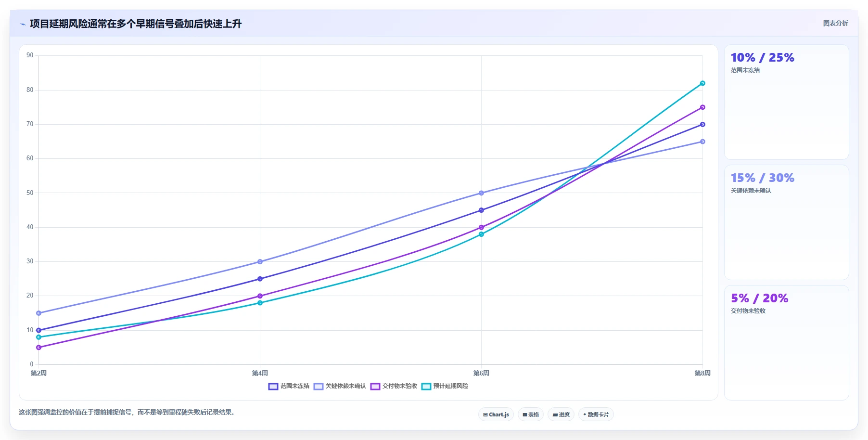Screen dimensions: 868x440
Task: Select the 范围未冻结 point at 第6周
Action: pyautogui.click(x=481, y=210)
